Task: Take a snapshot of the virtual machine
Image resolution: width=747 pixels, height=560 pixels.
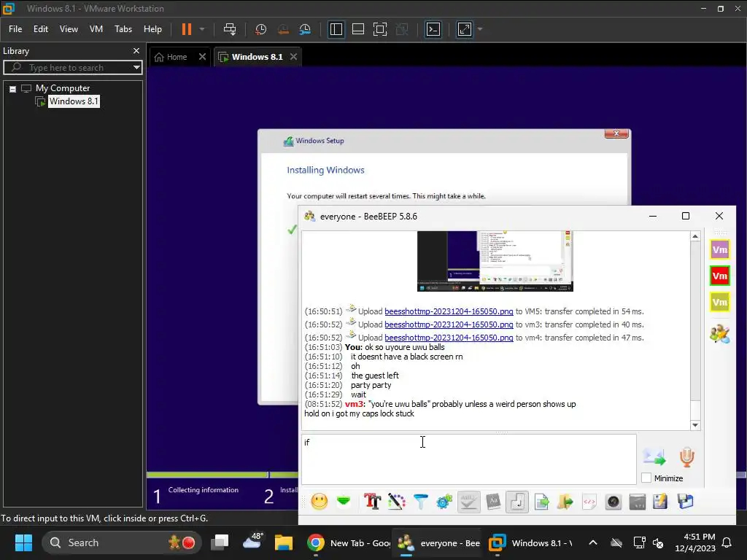Action: point(260,29)
